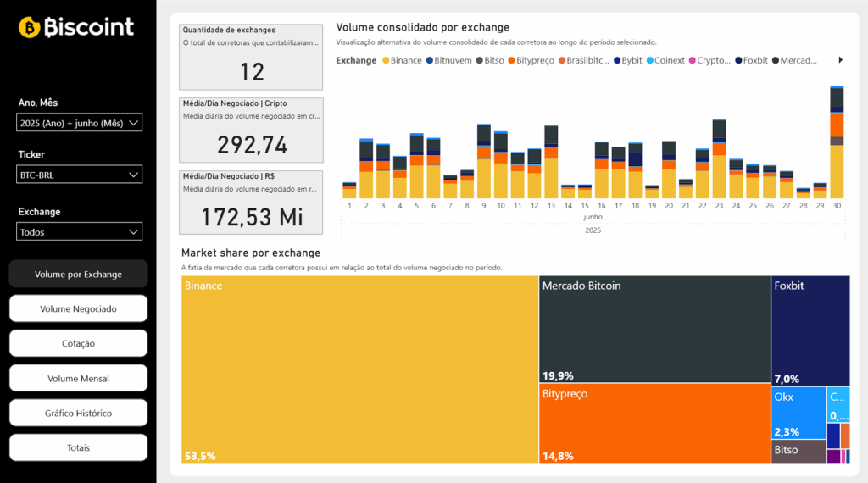Click the 14,8% Bitypreço share label
This screenshot has width=868, height=483.
[x=558, y=456]
